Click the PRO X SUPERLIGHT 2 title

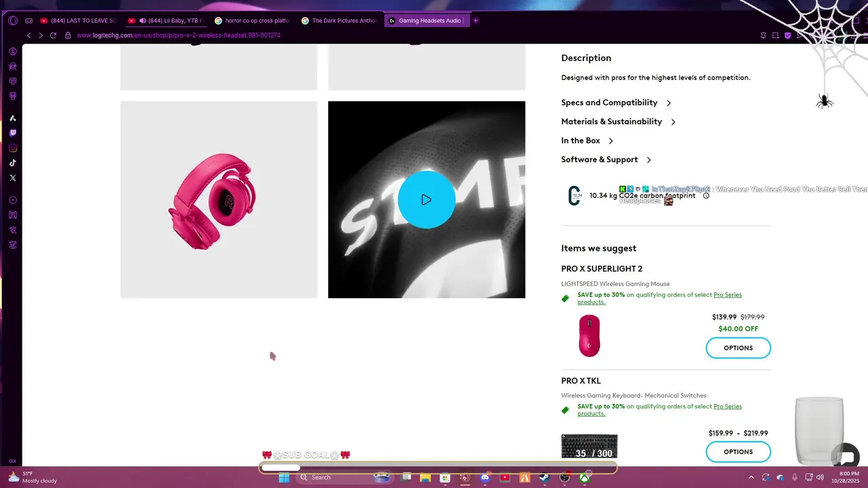click(x=601, y=268)
